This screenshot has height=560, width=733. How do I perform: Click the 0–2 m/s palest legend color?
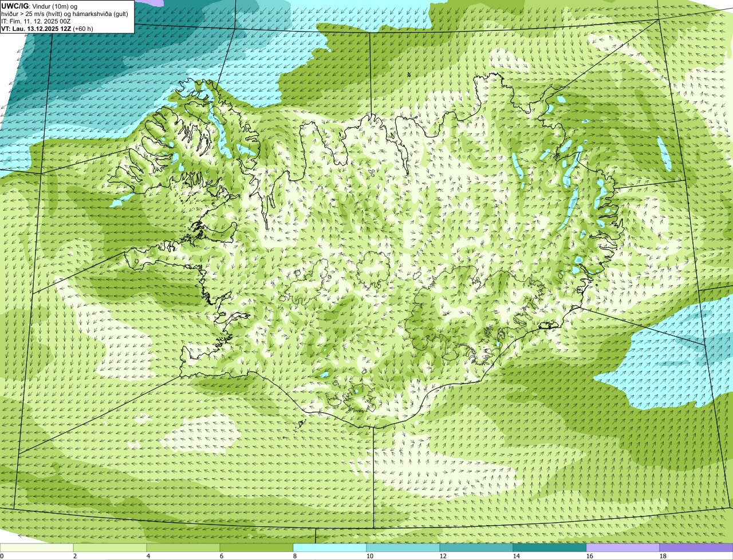[37, 547]
